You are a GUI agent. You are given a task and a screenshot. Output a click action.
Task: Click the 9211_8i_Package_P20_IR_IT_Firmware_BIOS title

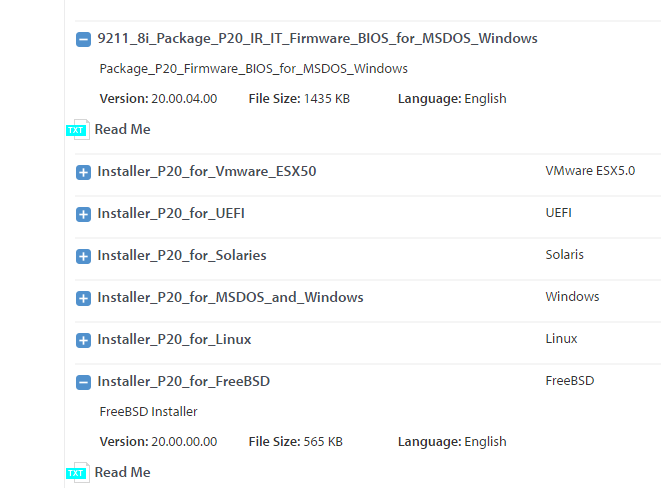[x=317, y=39]
